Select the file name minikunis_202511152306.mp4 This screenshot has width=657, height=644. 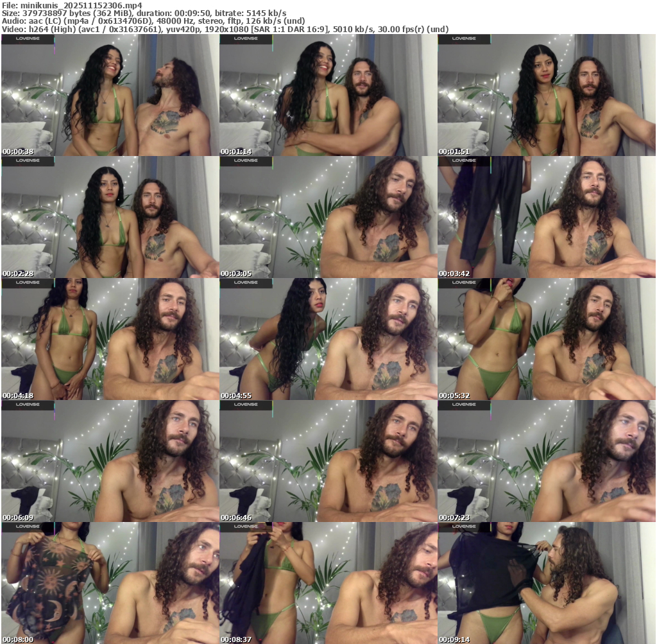coord(81,5)
